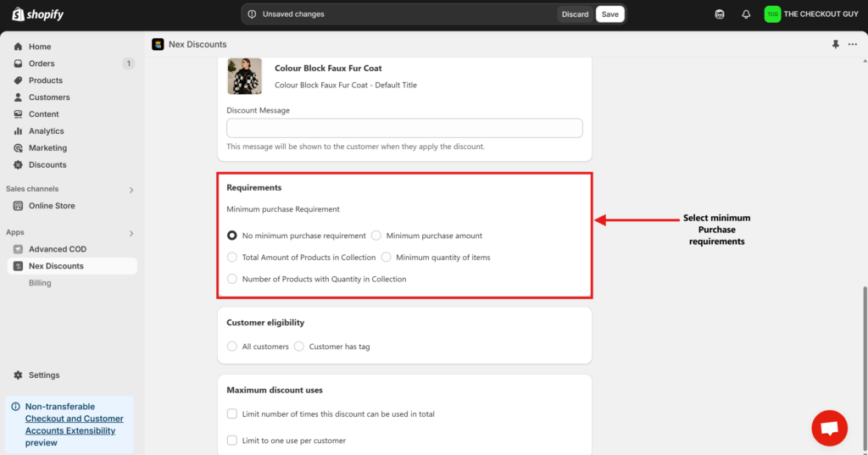Click the Analytics bar chart icon

(19, 131)
